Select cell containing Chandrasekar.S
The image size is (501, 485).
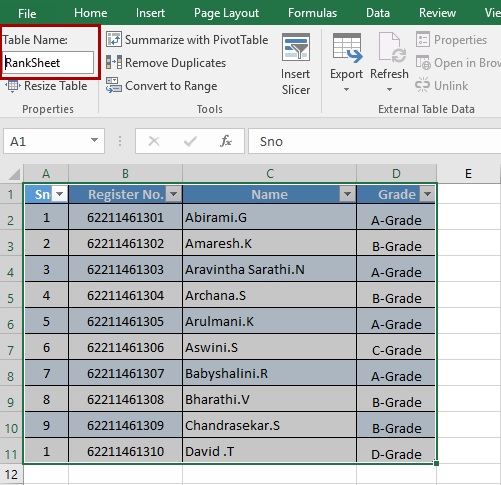click(x=269, y=425)
